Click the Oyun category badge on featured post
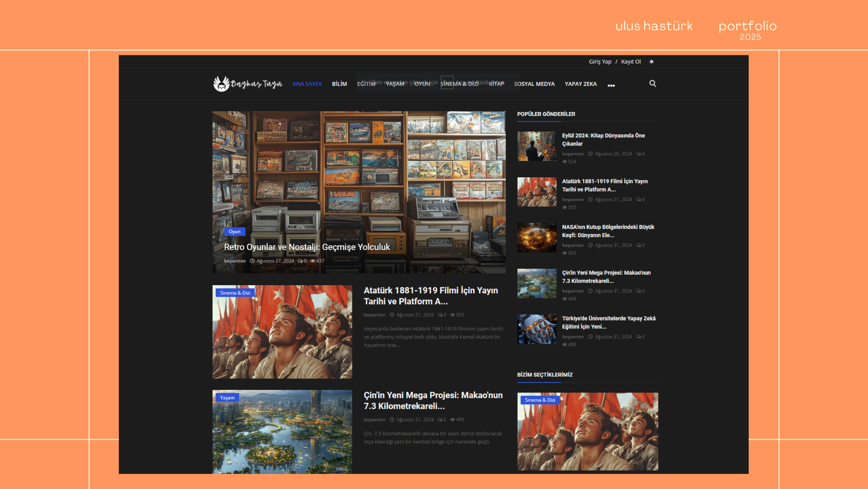 [234, 232]
